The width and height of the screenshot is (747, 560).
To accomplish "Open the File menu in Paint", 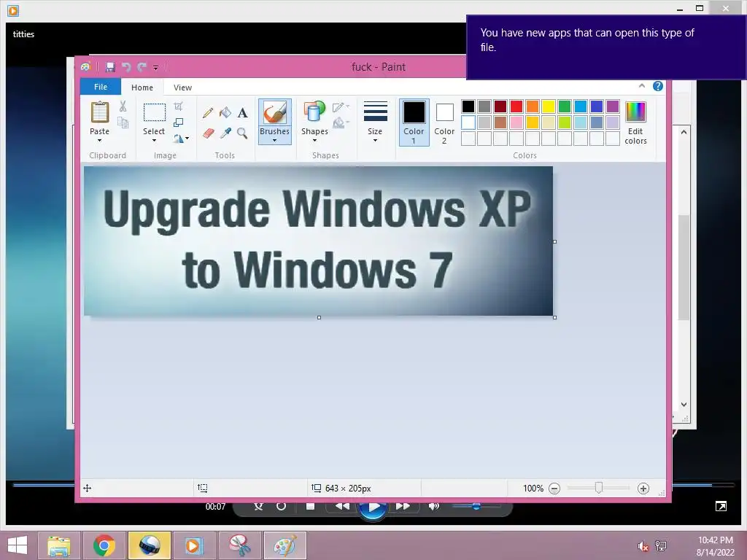I will (x=101, y=87).
